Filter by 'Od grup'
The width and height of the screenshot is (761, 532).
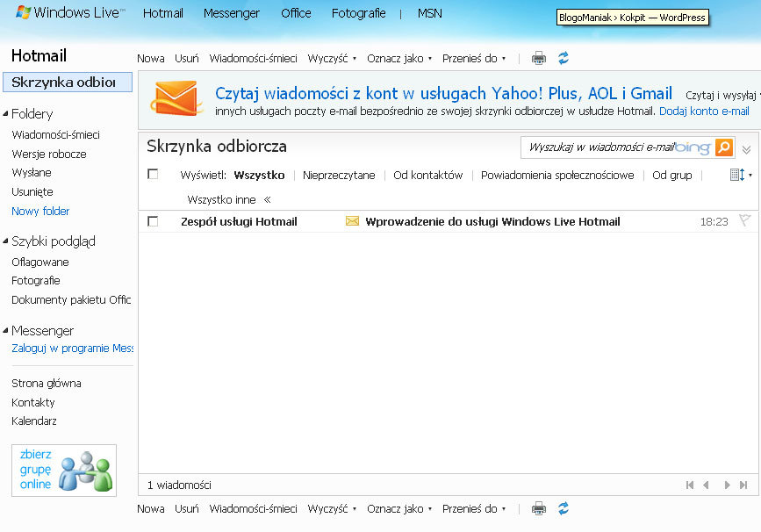672,176
